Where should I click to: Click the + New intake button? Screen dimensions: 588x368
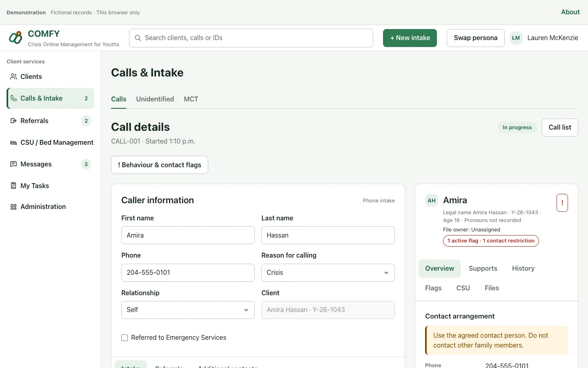(x=410, y=38)
